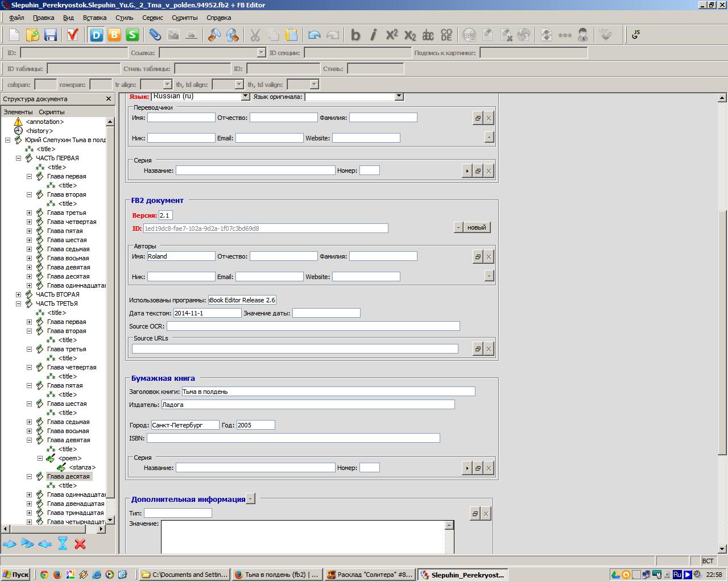This screenshot has width=728, height=582.
Task: Click the superscript x² toolbar icon
Action: [392, 35]
